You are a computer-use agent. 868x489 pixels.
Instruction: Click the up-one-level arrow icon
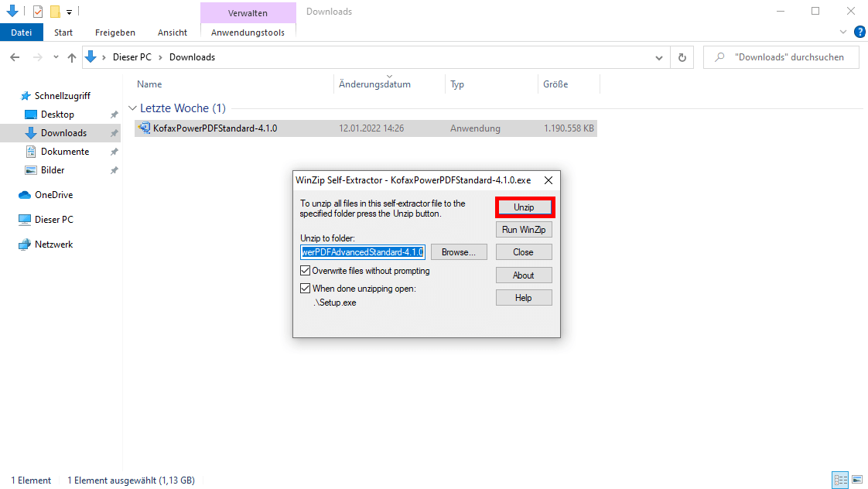click(72, 57)
